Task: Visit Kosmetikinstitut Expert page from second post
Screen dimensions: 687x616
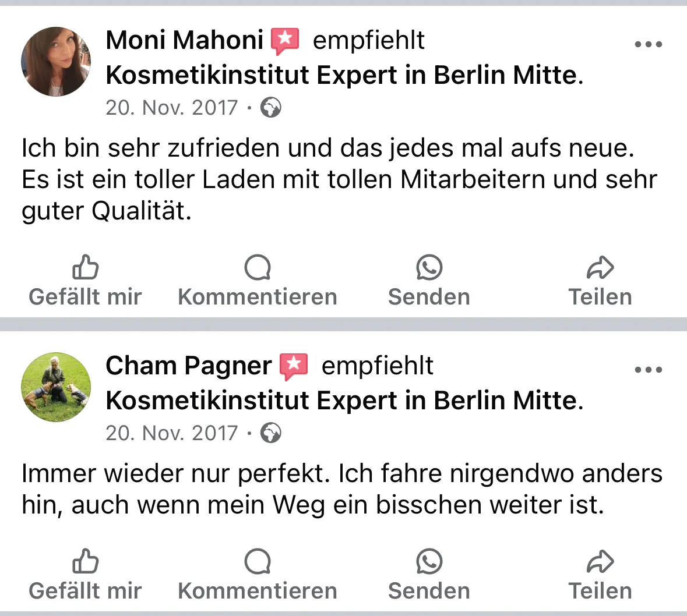Action: pos(344,401)
